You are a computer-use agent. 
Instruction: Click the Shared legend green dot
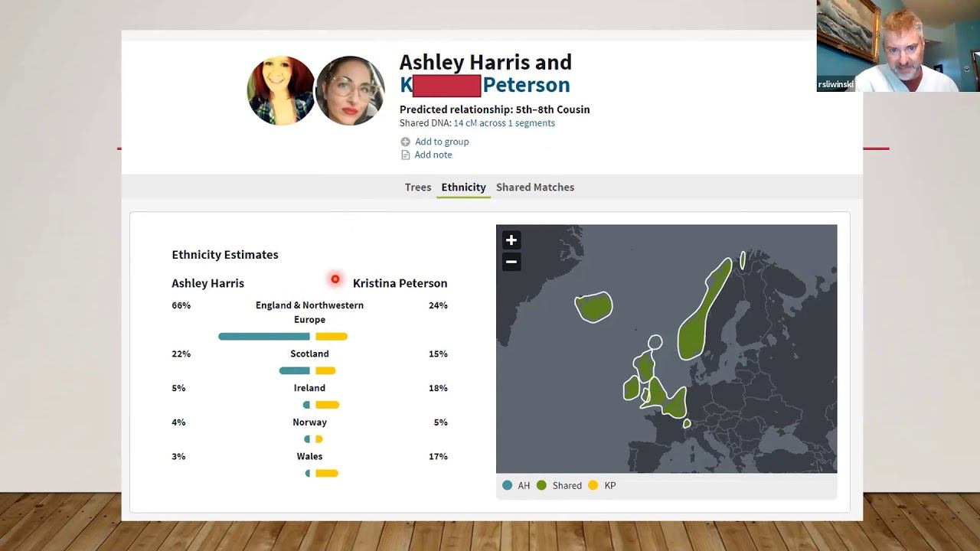click(541, 485)
